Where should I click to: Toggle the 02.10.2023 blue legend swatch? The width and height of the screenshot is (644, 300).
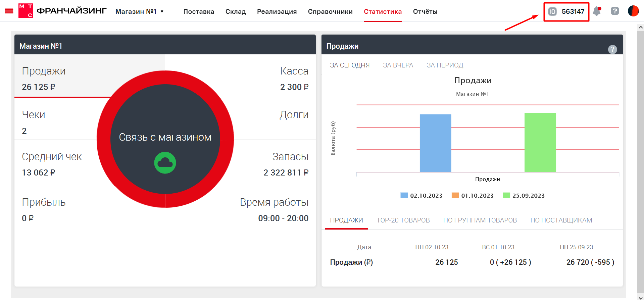coord(404,195)
